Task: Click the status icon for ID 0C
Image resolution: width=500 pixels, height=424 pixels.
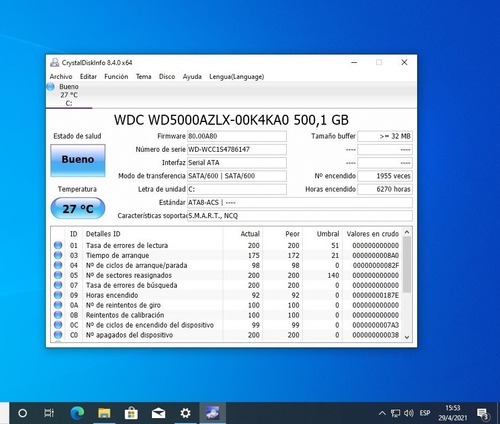Action: point(58,325)
